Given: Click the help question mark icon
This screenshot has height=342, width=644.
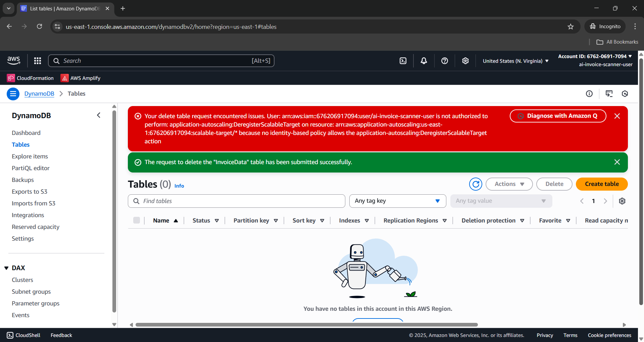Looking at the screenshot, I should (x=444, y=61).
